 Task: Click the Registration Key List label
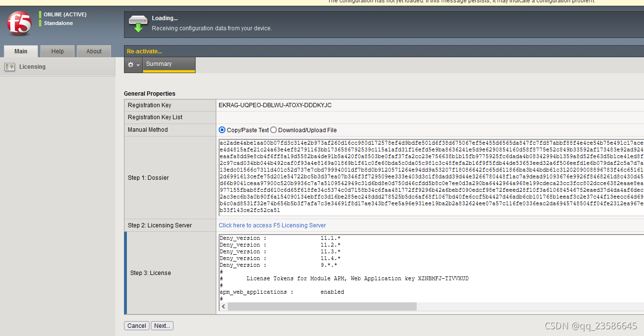(x=155, y=117)
